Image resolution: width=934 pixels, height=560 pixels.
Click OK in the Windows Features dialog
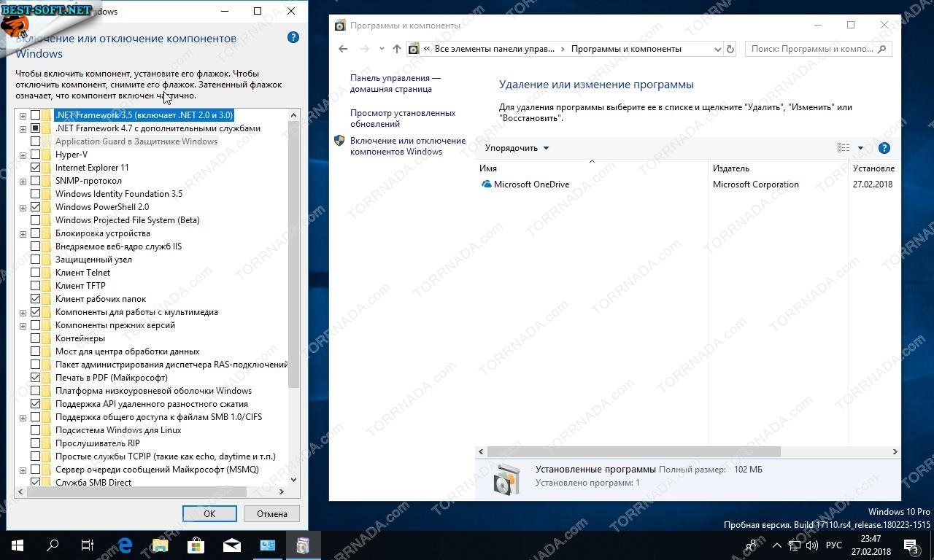click(209, 513)
